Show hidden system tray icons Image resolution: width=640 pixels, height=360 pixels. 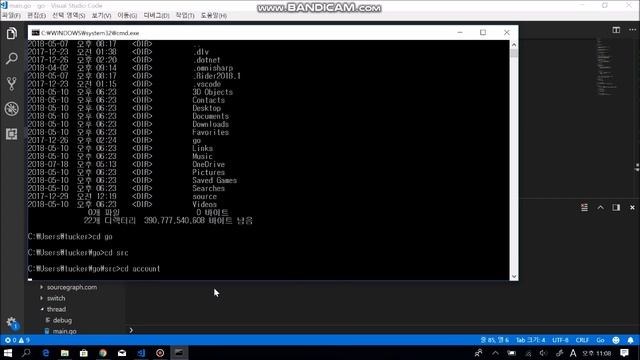(x=495, y=353)
